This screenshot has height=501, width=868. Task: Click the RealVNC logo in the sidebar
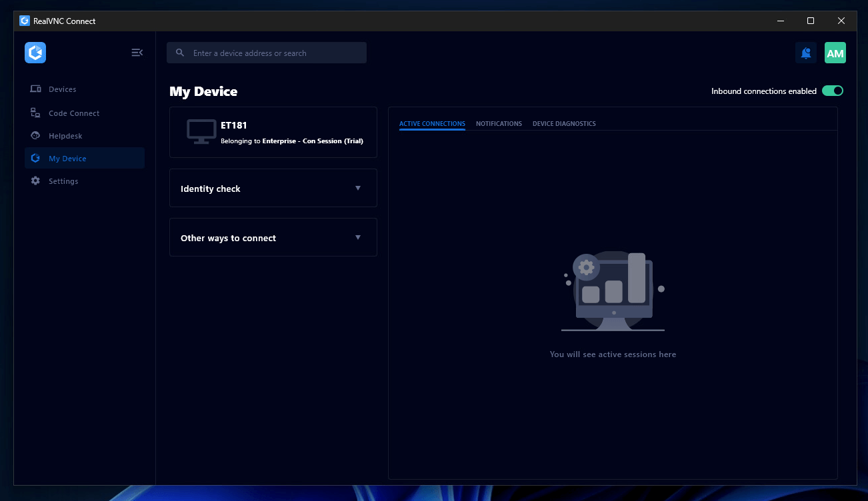tap(35, 53)
